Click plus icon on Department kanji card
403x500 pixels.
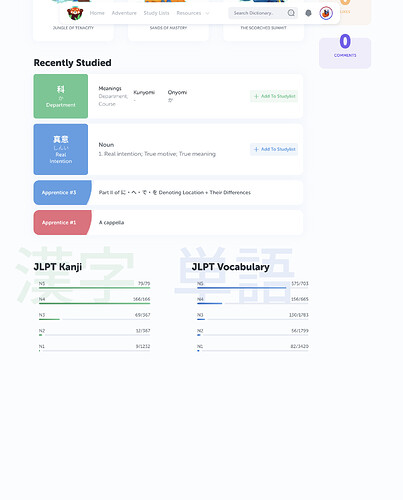pyautogui.click(x=256, y=96)
